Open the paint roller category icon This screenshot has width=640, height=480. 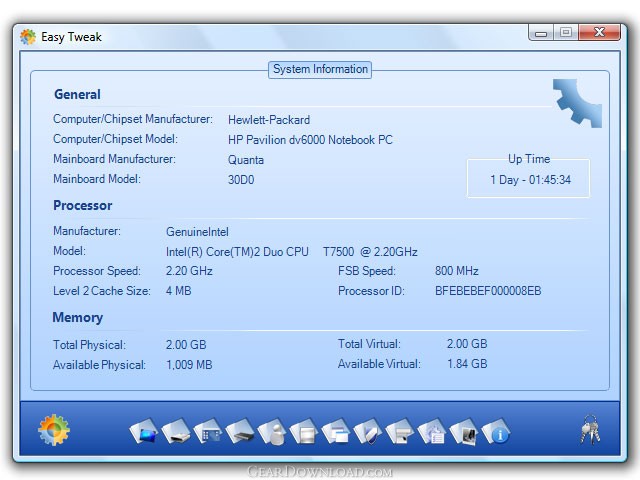pyautogui.click(x=400, y=431)
